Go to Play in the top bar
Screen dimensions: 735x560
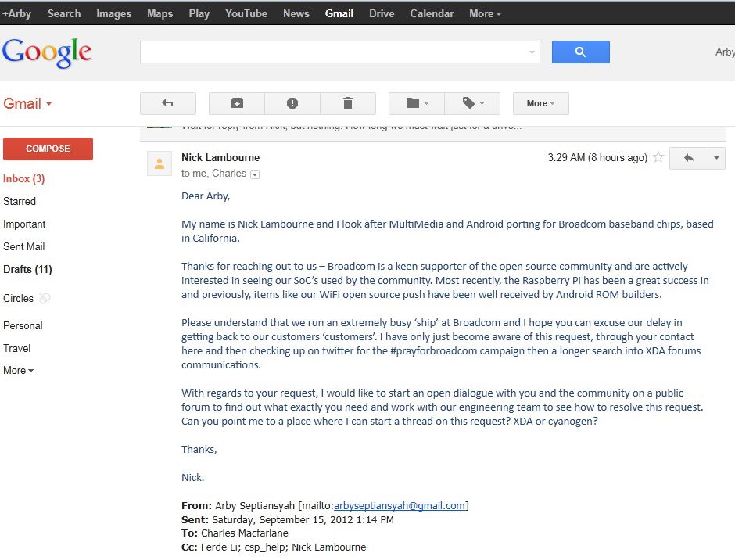click(199, 13)
